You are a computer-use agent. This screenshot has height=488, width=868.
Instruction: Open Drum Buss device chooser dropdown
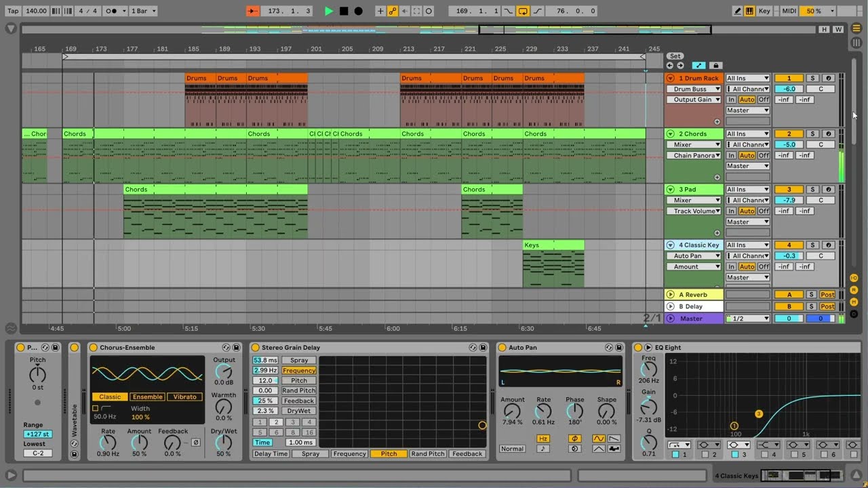tap(694, 89)
